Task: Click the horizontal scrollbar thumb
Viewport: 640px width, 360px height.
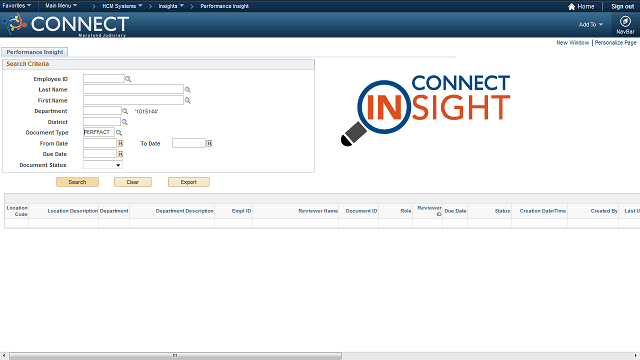Action: pyautogui.click(x=175, y=356)
